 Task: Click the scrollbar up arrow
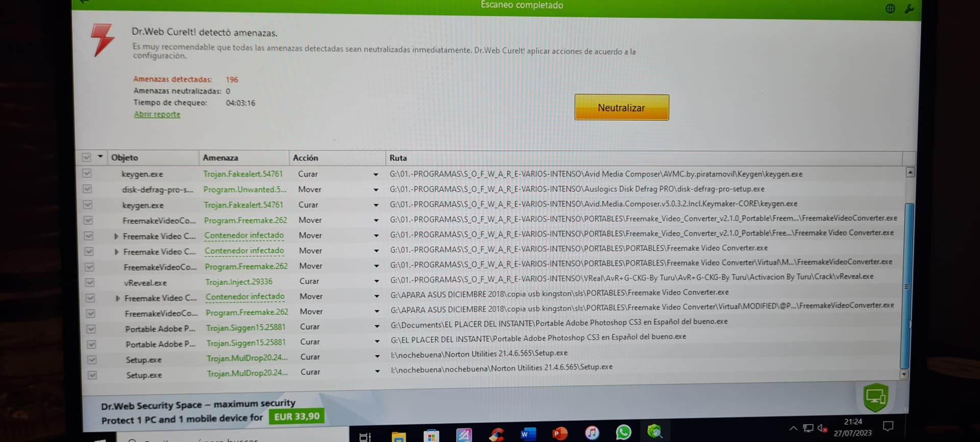910,172
